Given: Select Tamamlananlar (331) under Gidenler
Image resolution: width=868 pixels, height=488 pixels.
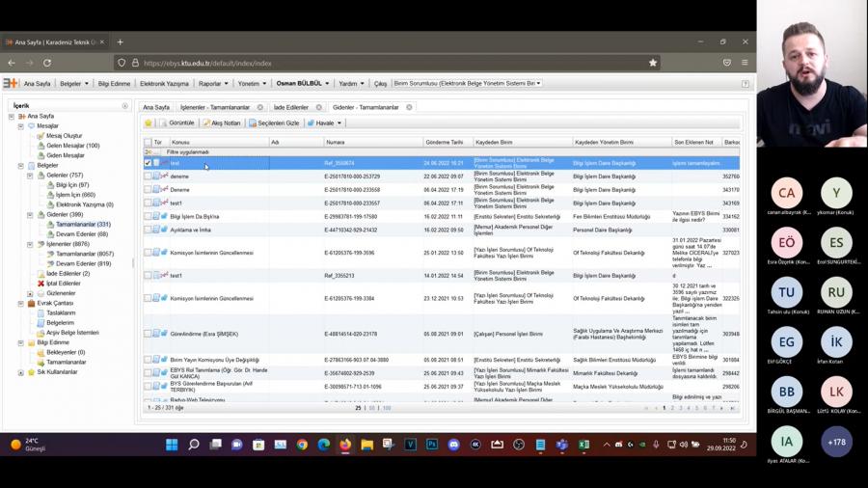Looking at the screenshot, I should (x=83, y=225).
